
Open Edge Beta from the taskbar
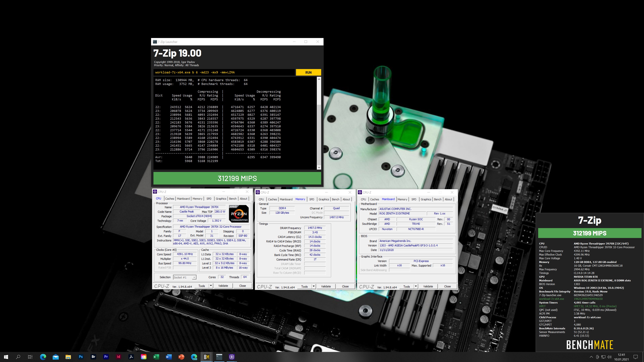194,357
